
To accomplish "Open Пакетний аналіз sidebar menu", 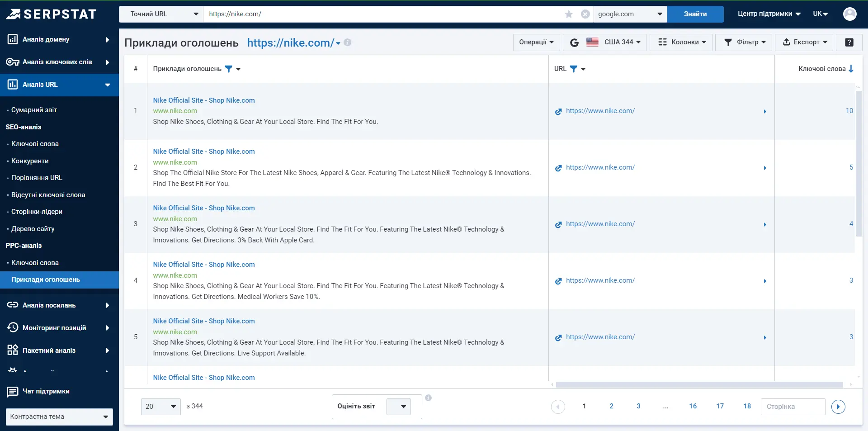I will click(59, 350).
